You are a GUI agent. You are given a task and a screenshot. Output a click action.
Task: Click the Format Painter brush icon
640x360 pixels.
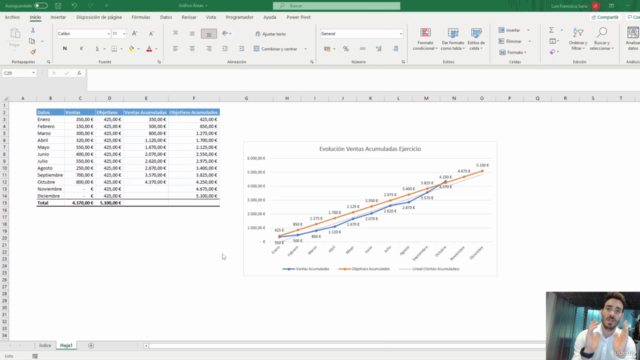(x=33, y=52)
